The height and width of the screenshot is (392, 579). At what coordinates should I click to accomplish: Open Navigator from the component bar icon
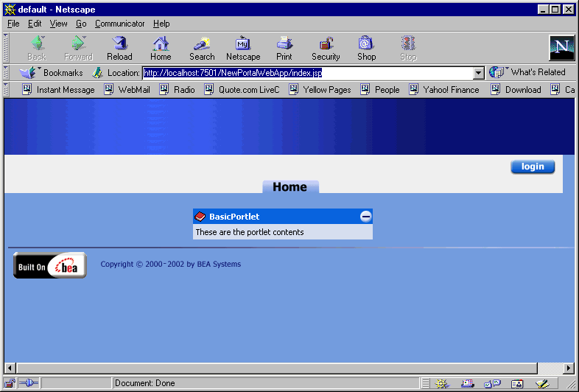(442, 383)
